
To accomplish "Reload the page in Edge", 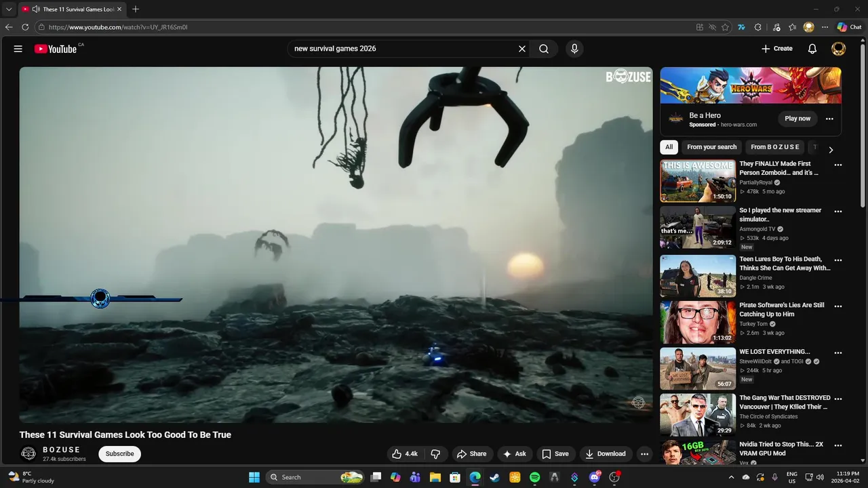I will (25, 27).
